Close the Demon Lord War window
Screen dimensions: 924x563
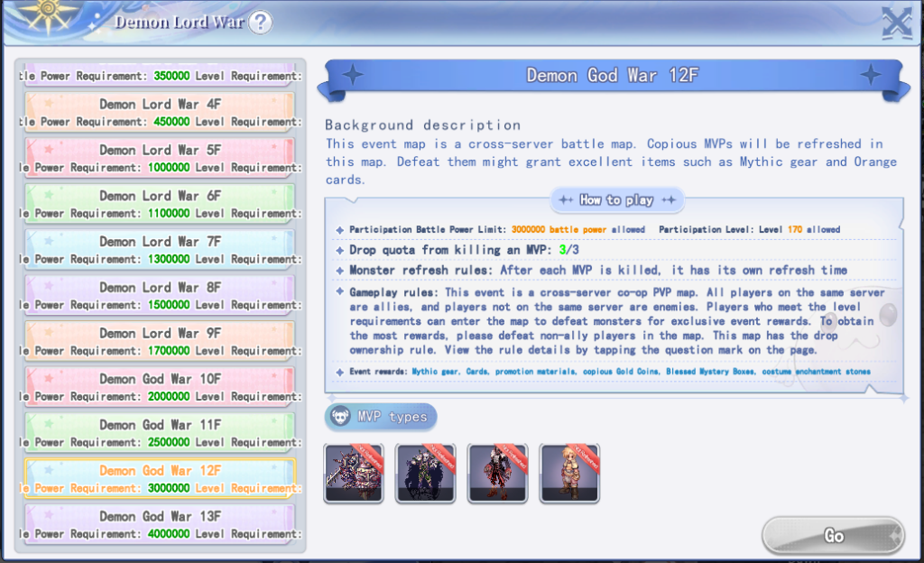895,23
